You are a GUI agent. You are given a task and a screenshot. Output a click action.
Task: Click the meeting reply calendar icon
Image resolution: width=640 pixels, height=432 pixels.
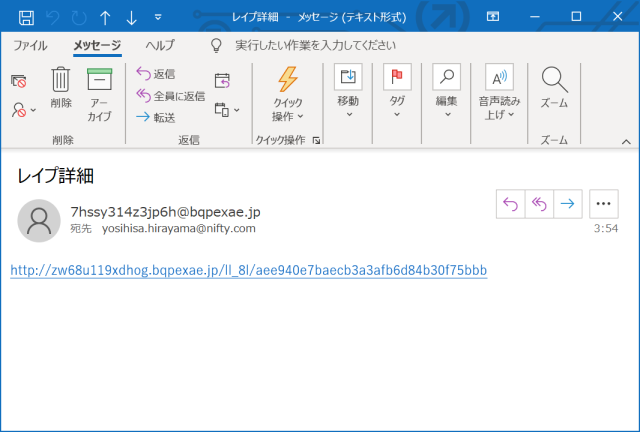[222, 80]
